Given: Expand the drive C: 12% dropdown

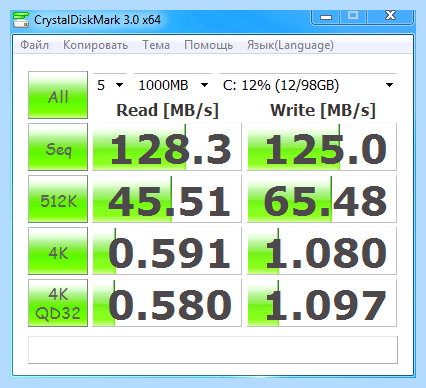Looking at the screenshot, I should click(308, 85).
